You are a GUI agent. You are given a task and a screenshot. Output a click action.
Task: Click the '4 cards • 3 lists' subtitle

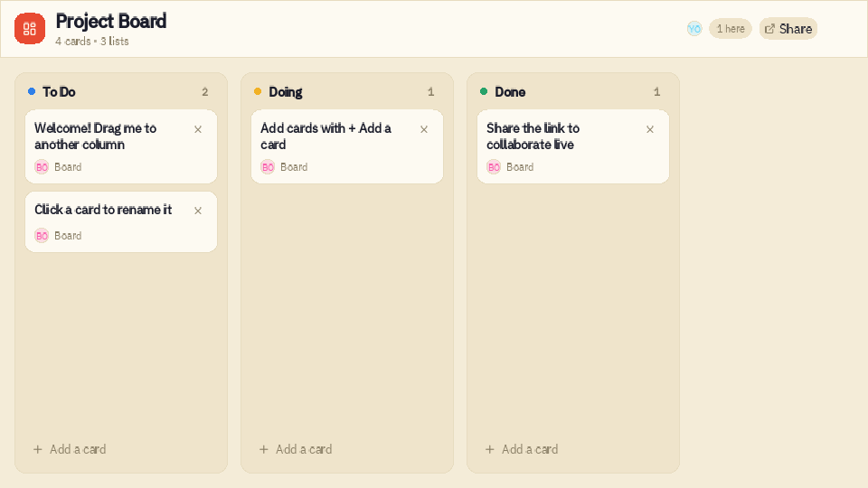(x=92, y=42)
